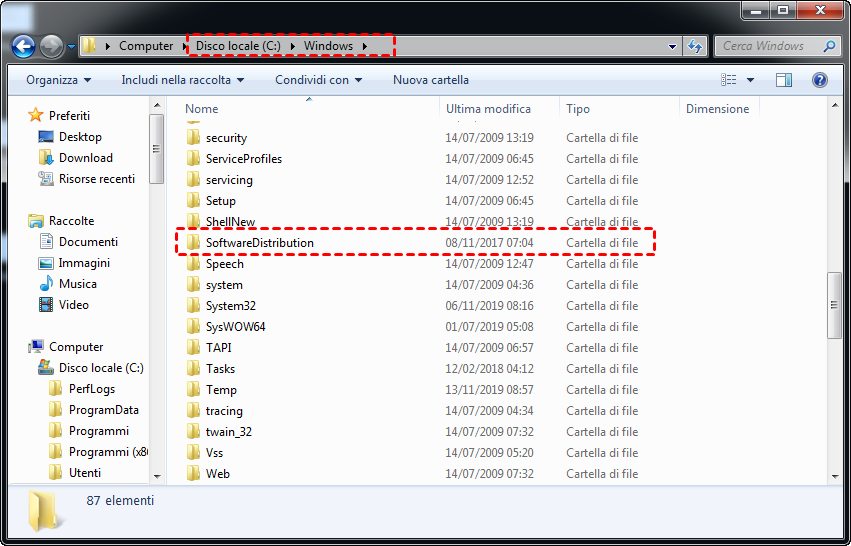Select Desktop in Preferiti
851x546 pixels.
coord(71,137)
